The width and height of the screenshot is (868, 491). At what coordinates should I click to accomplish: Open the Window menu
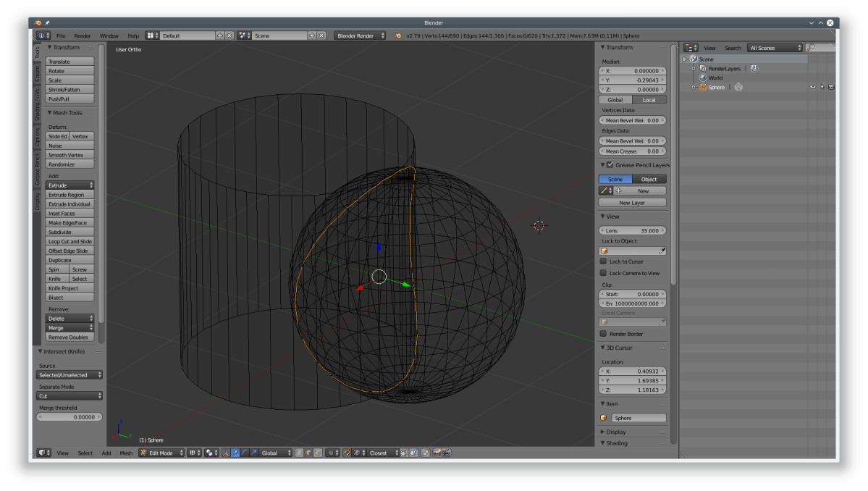coord(109,35)
